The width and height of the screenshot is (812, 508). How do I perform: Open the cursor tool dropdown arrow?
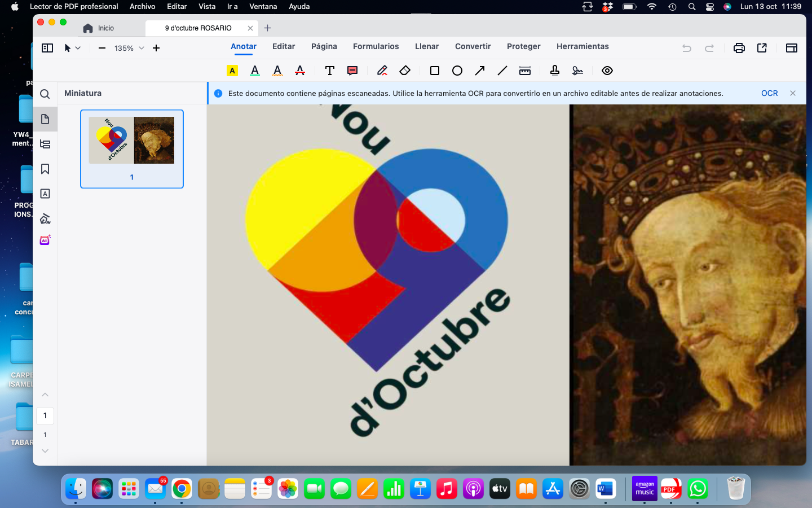click(x=78, y=48)
